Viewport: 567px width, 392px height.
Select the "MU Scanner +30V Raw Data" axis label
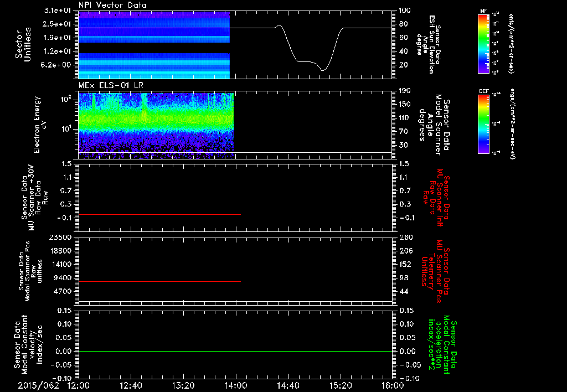point(34,198)
